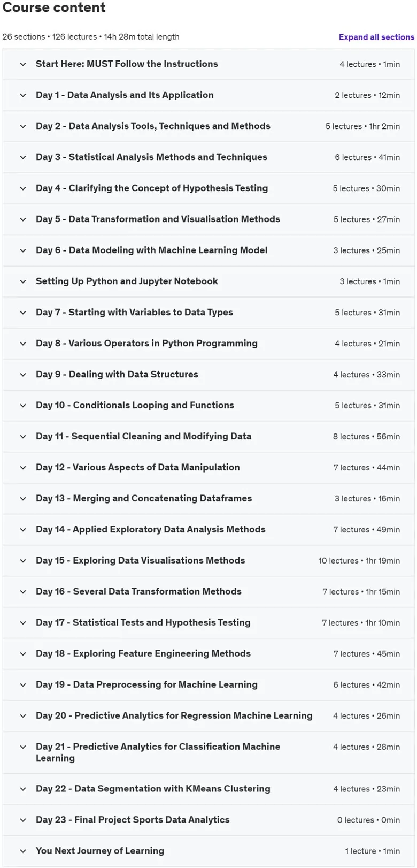Expand Day 21 Classification Machine Learning section

(x=208, y=752)
